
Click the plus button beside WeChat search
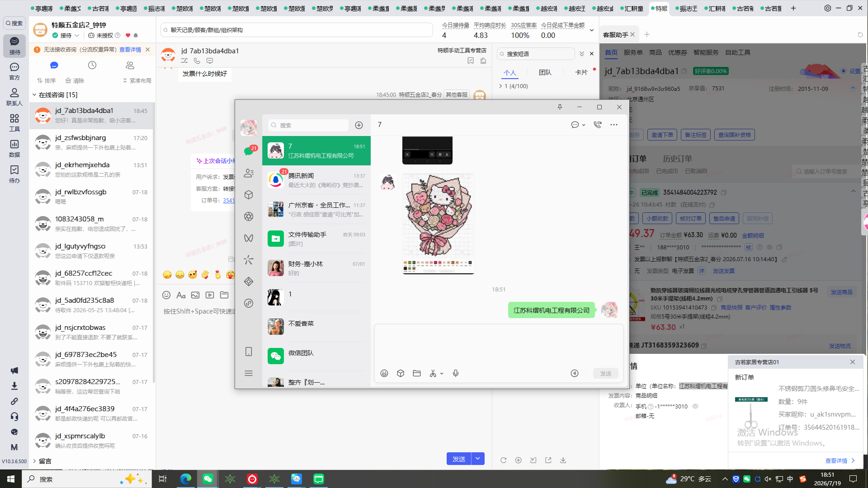(x=359, y=125)
